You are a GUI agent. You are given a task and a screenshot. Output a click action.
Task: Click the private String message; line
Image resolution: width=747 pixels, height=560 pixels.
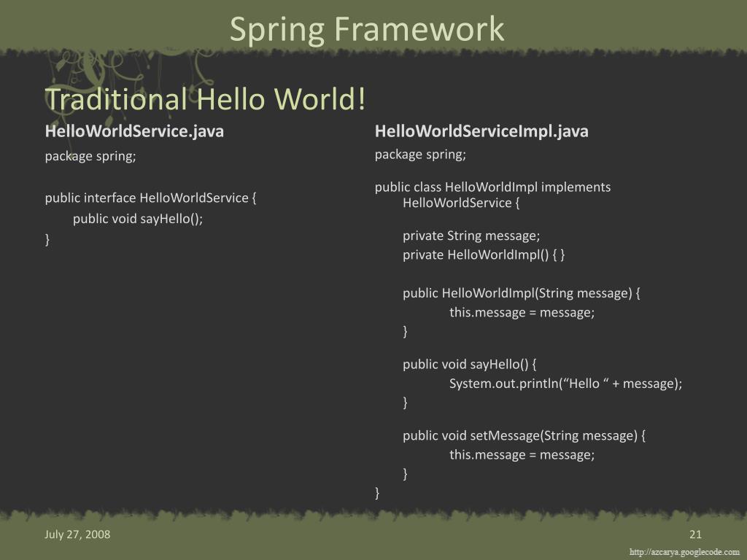coord(471,236)
